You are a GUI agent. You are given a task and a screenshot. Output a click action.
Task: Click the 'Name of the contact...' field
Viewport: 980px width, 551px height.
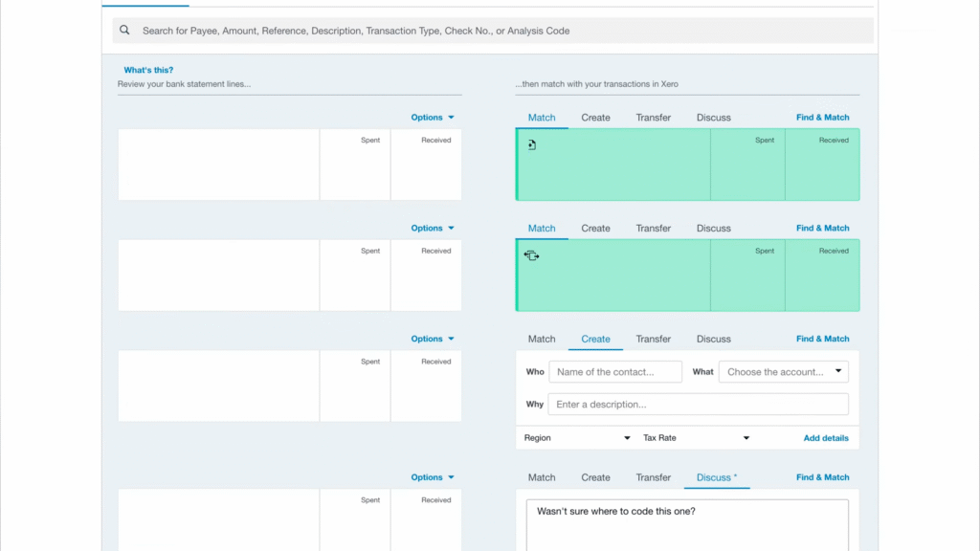[615, 372]
